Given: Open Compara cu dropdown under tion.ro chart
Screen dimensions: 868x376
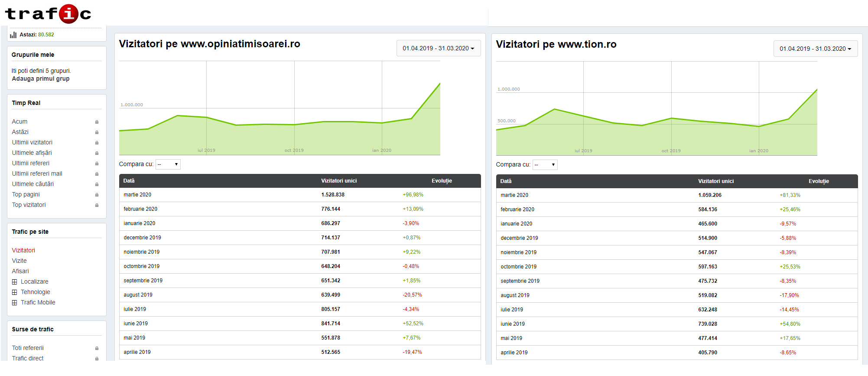Looking at the screenshot, I should point(545,164).
